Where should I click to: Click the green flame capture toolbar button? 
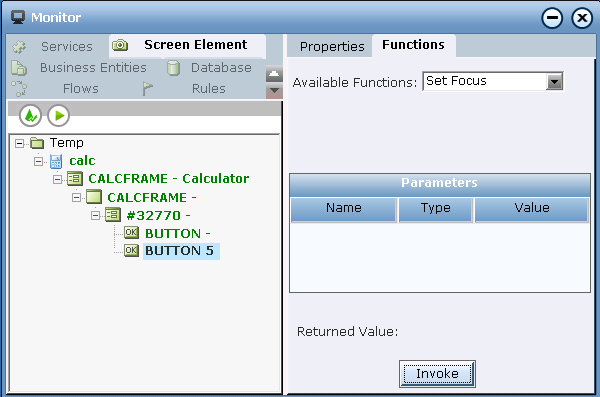tap(30, 115)
